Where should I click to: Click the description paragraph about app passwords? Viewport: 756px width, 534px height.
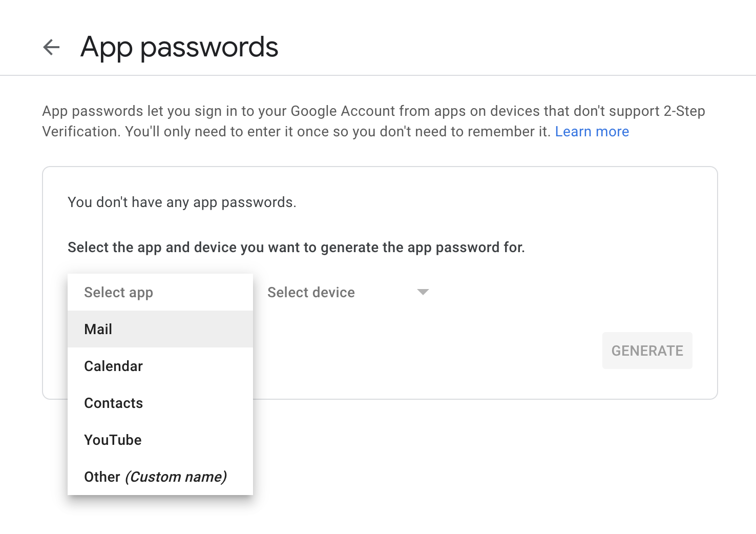[374, 121]
